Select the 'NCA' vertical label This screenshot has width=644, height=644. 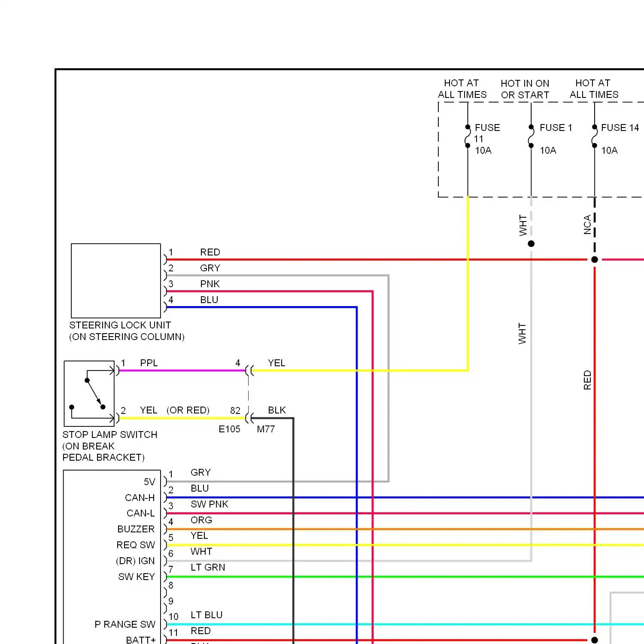587,225
